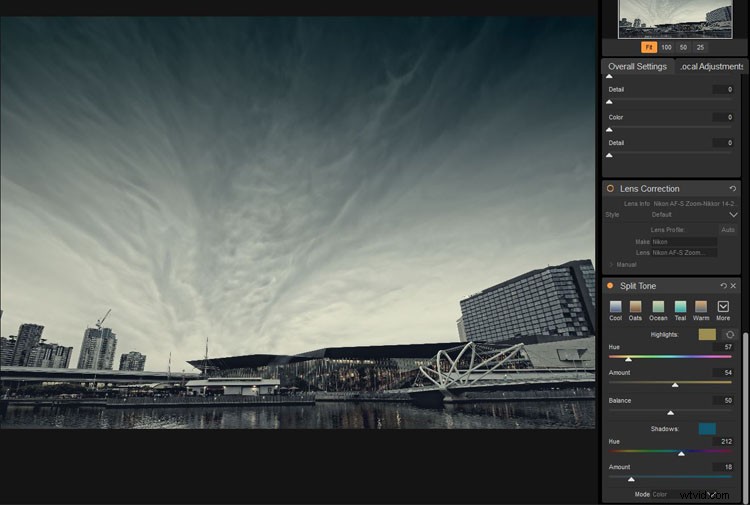
Task: Click the main photo preview canvas
Action: pos(298,223)
